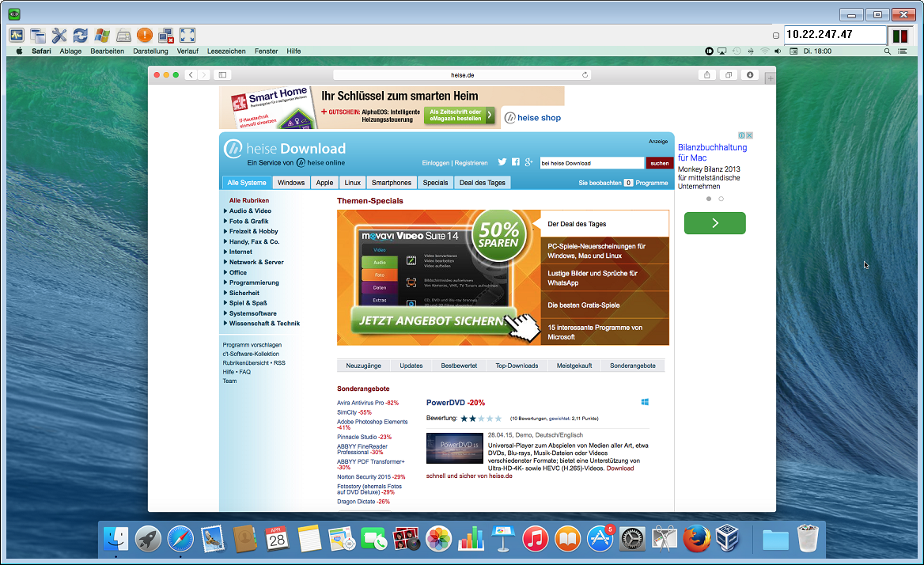Open the Google Plus icon in heise header

[x=528, y=162]
